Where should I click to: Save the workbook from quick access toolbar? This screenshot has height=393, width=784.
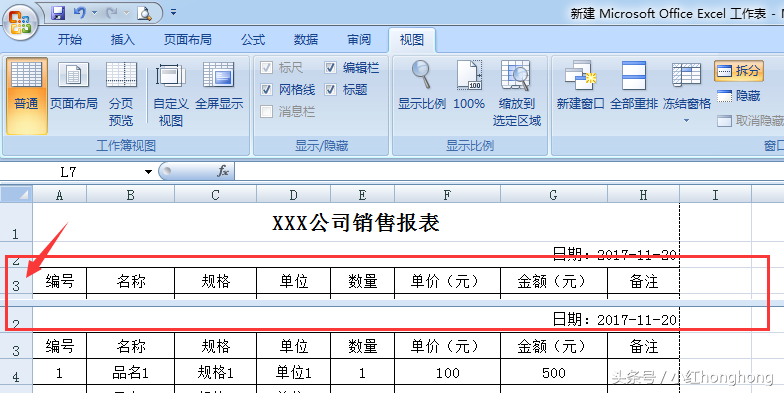coord(58,13)
